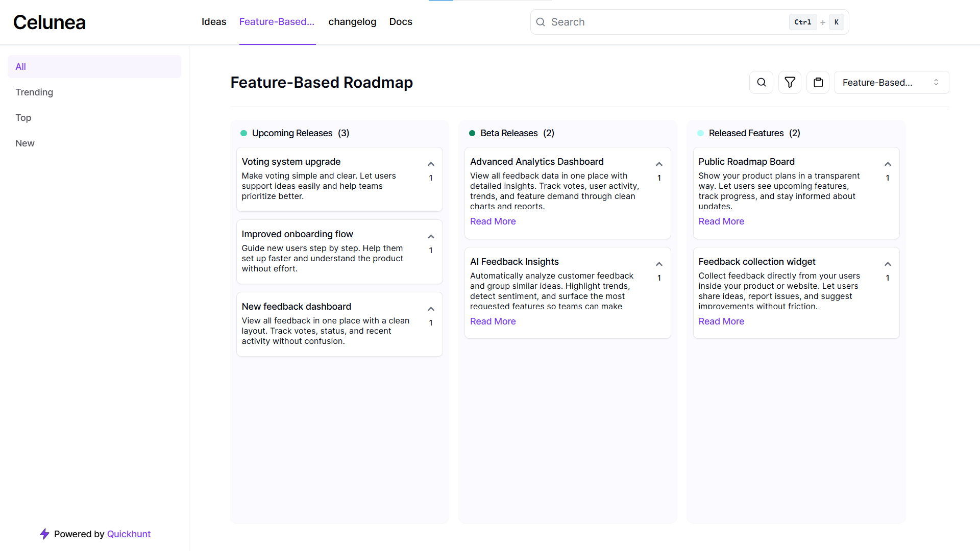Click the Celunea logo
Viewport: 980px width, 551px height.
[49, 22]
